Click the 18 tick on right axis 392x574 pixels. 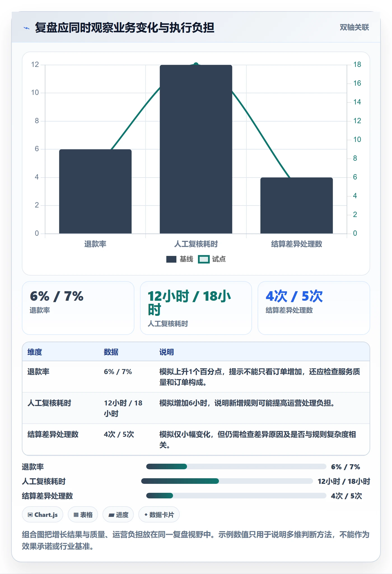357,64
